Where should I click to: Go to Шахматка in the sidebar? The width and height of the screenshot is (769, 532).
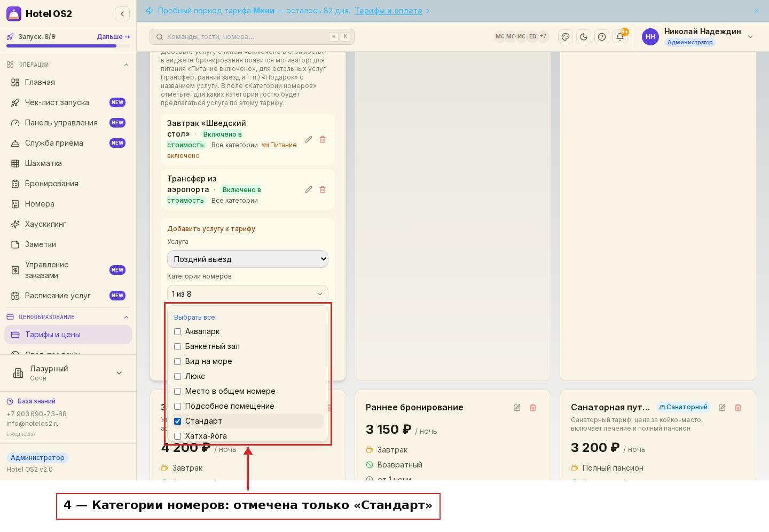point(68,163)
